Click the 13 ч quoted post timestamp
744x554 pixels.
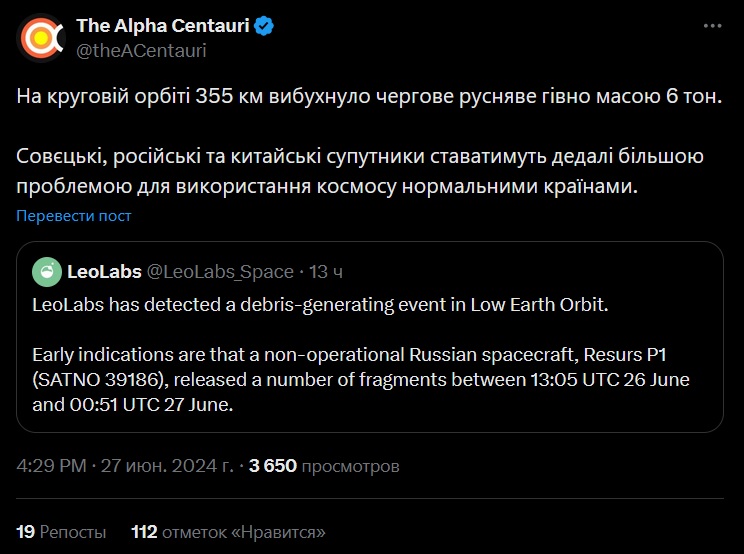coord(327,272)
